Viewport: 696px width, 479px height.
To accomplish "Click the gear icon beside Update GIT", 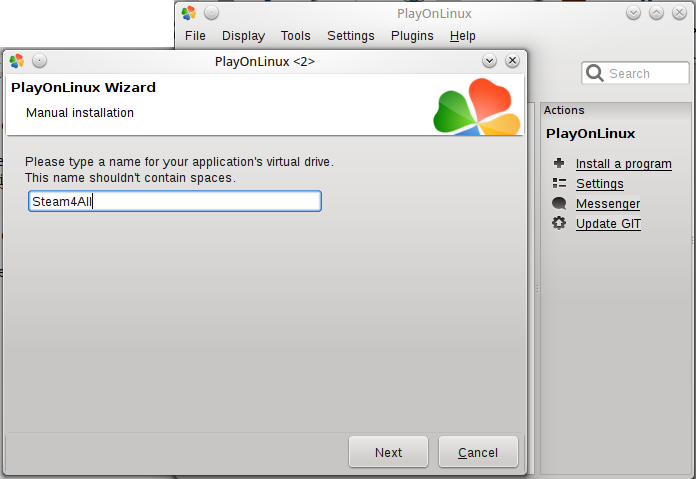I will pos(559,223).
